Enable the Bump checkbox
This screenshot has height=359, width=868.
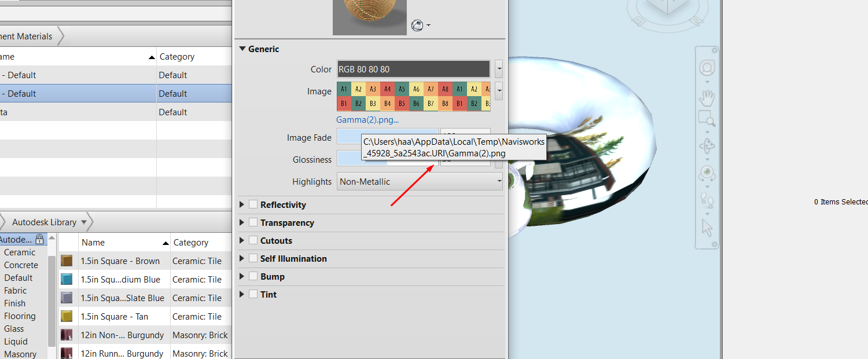253,276
